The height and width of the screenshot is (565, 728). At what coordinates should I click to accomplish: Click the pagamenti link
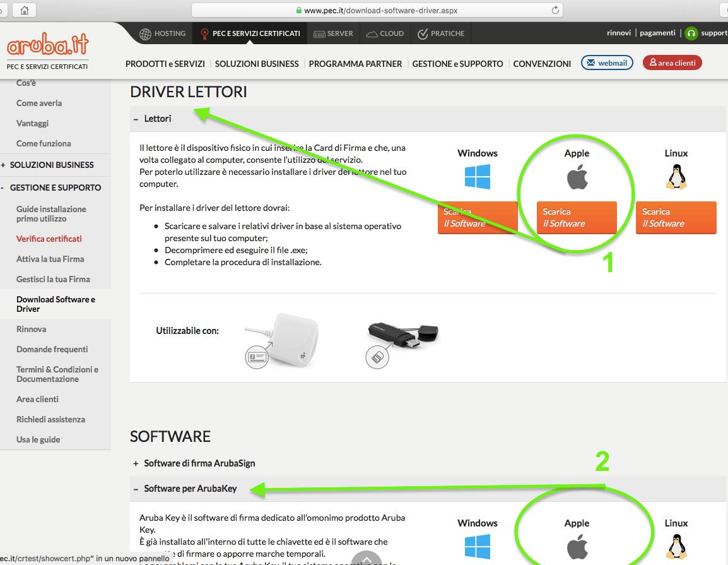point(657,33)
